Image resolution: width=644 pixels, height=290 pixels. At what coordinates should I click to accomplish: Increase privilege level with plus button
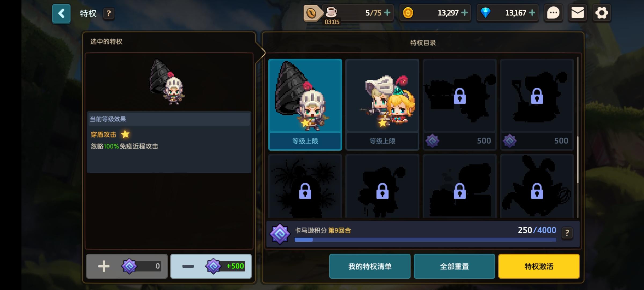[x=127, y=266]
